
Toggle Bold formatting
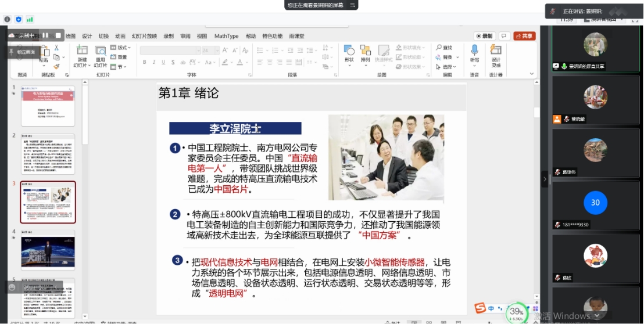click(x=145, y=62)
